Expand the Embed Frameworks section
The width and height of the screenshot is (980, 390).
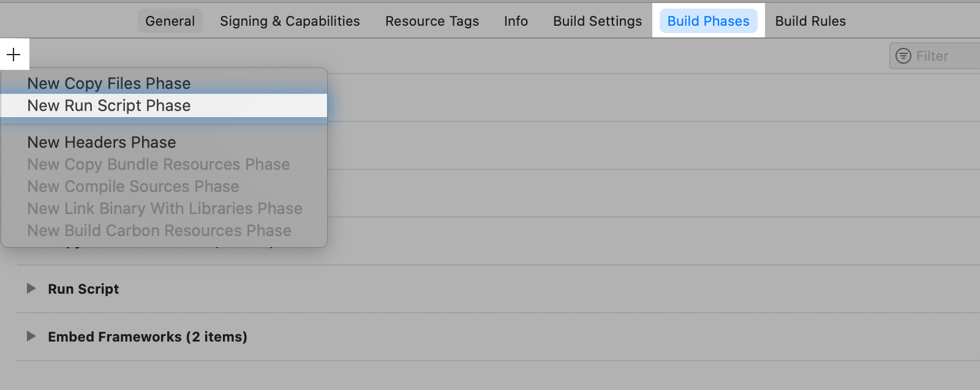[x=32, y=337]
